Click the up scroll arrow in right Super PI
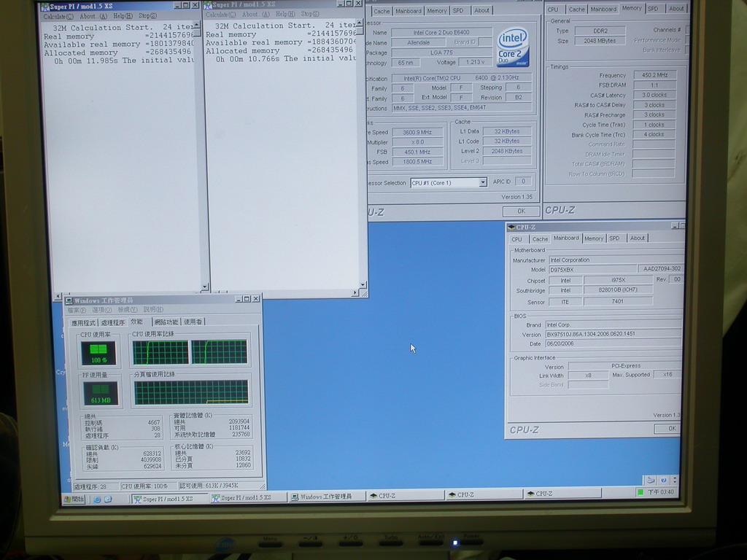This screenshot has width=747, height=560. pyautogui.click(x=359, y=23)
